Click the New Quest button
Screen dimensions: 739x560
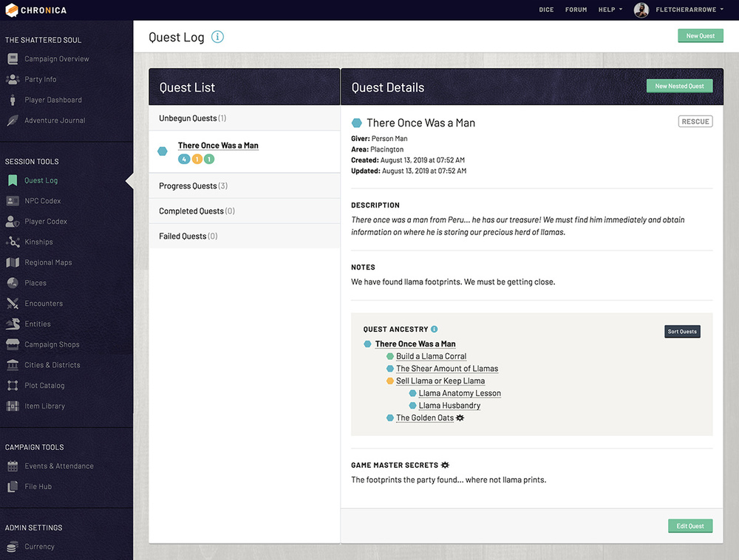(x=700, y=35)
